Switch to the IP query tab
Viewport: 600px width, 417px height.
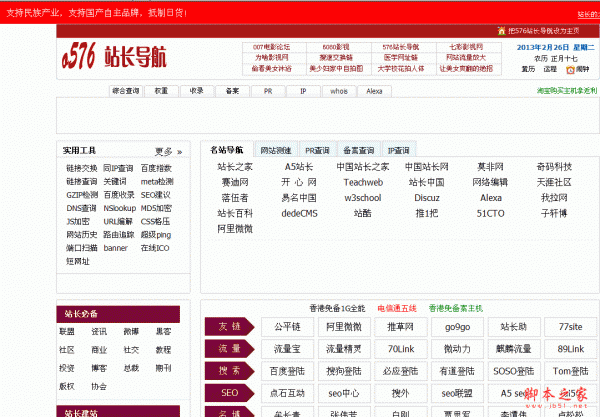click(303, 91)
